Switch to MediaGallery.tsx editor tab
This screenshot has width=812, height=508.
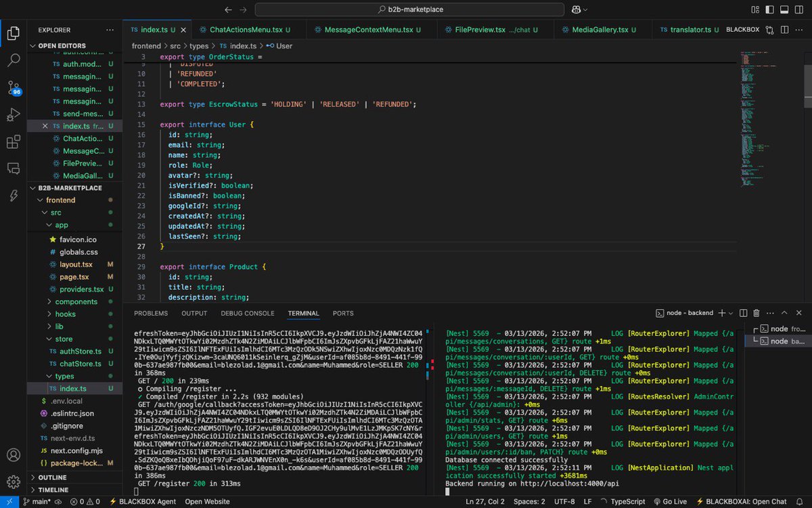click(x=602, y=30)
